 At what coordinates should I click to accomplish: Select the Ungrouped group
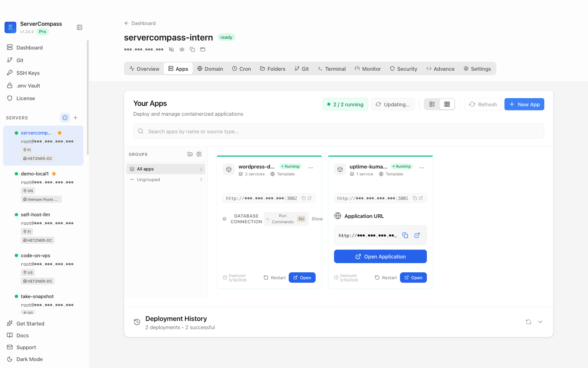[166, 180]
